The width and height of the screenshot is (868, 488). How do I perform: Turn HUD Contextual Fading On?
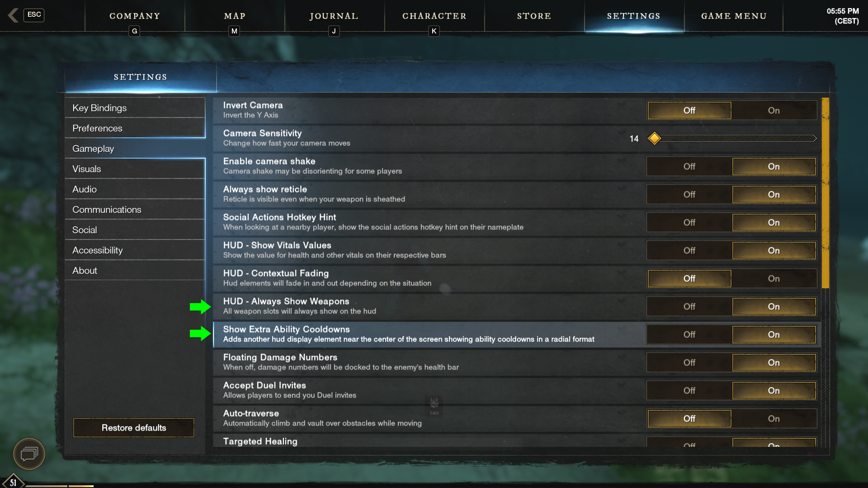(774, 279)
